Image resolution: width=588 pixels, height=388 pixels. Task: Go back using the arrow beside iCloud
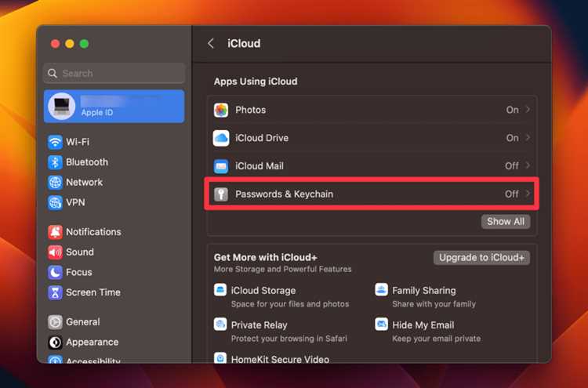coord(211,43)
